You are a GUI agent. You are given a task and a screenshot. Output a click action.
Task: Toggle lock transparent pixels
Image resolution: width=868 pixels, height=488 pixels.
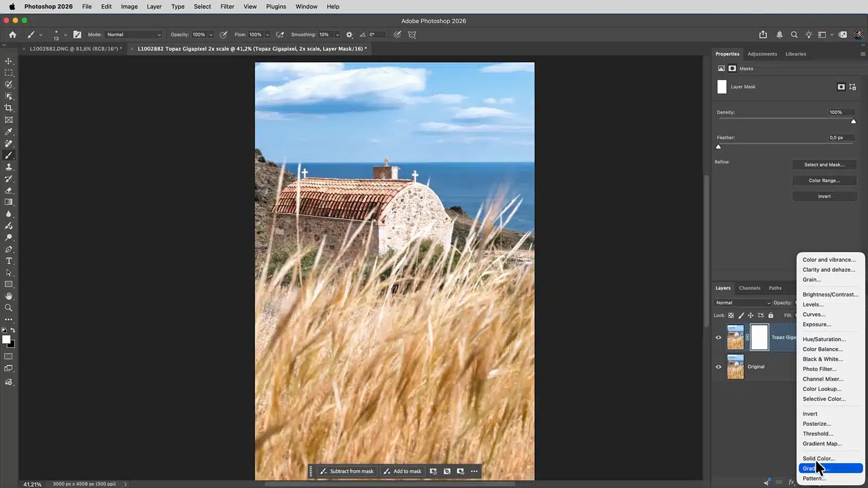(731, 315)
